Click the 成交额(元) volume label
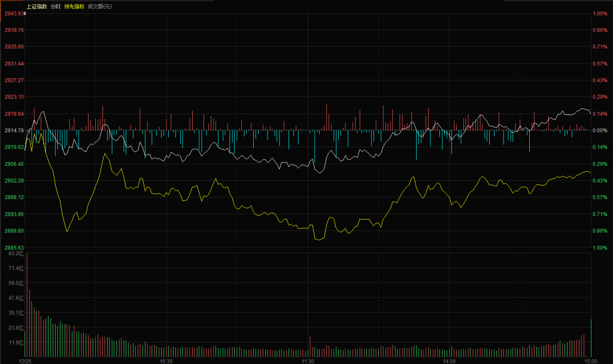This screenshot has height=364, width=613. [99, 6]
